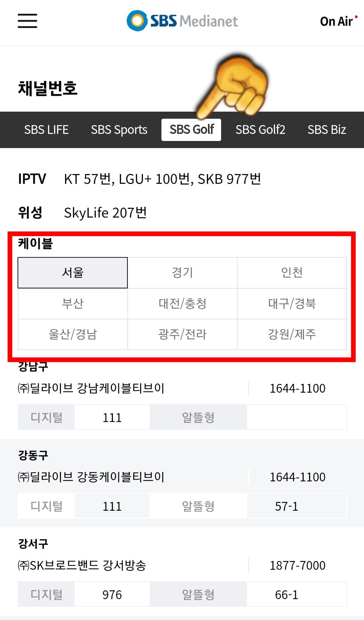Open the hamburger navigation menu
Screen dimensions: 364x620
coord(27,21)
